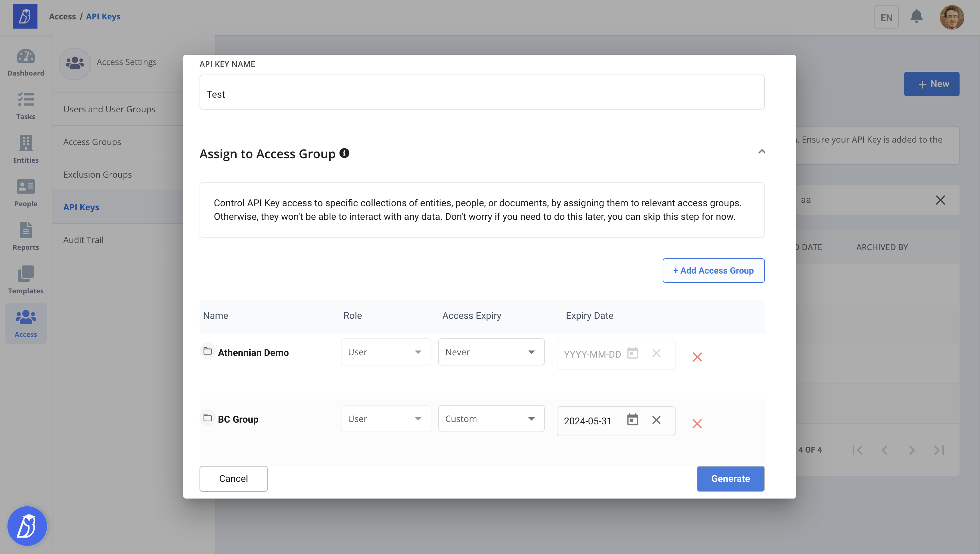980x554 pixels.
Task: Click the Add Access Group button
Action: (x=713, y=271)
